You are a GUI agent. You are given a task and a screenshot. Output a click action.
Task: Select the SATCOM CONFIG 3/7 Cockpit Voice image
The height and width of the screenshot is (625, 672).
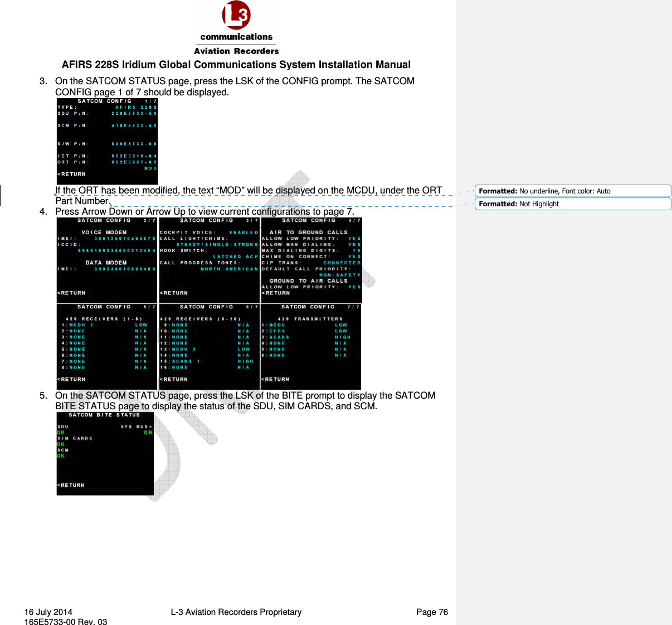point(210,260)
